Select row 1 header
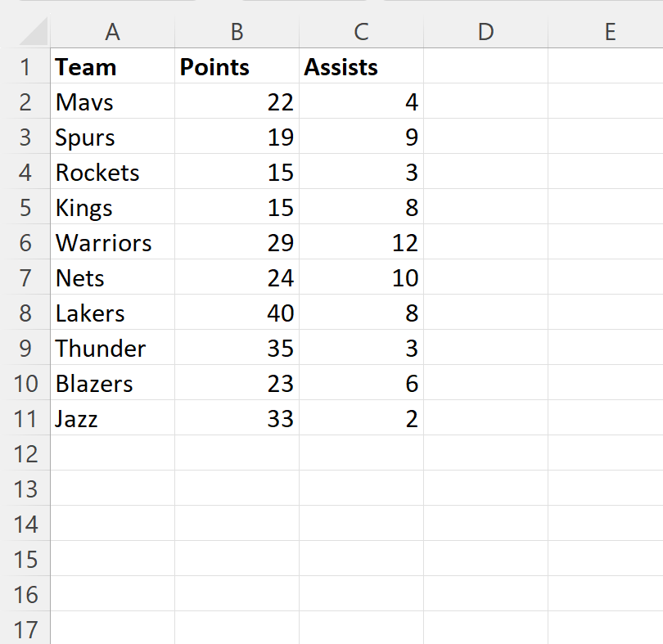Image resolution: width=663 pixels, height=644 pixels. (x=26, y=67)
